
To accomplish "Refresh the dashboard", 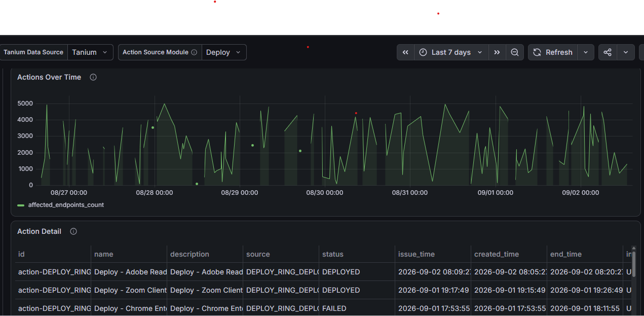I will (553, 52).
